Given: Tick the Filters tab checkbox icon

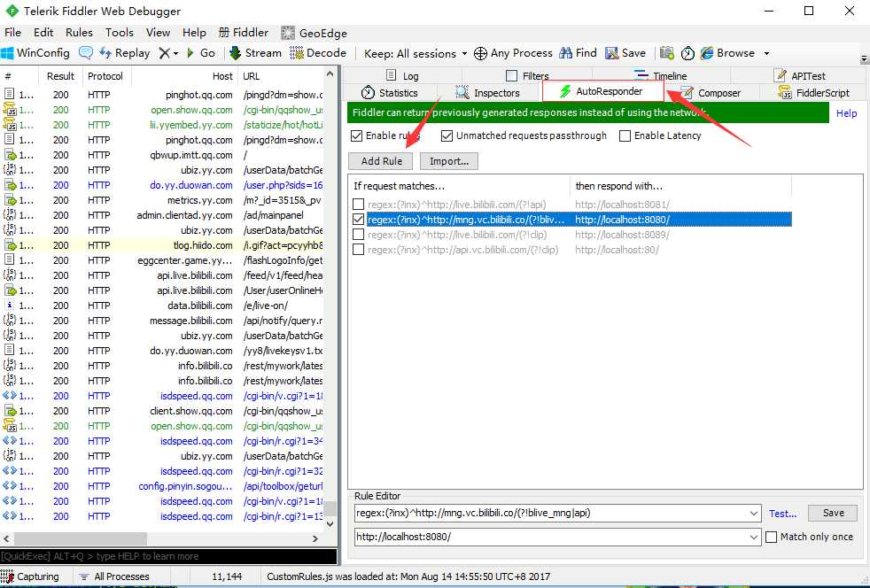Looking at the screenshot, I should (x=511, y=75).
